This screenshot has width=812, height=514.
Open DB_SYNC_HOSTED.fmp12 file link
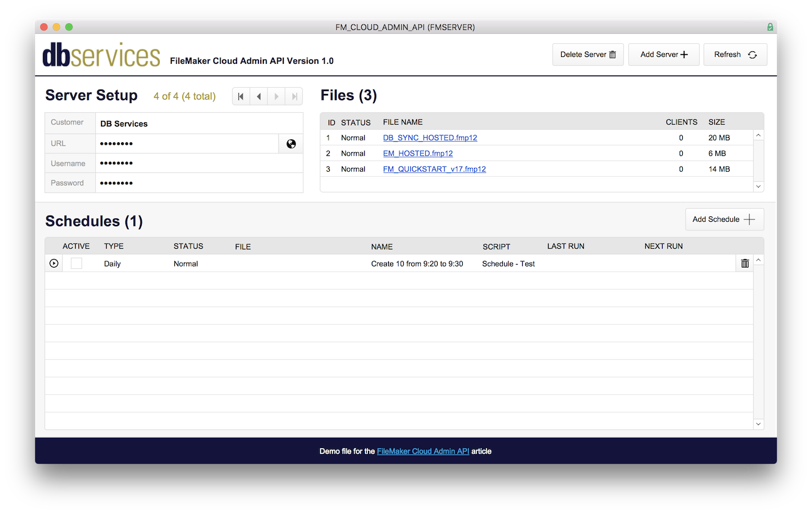(x=430, y=137)
